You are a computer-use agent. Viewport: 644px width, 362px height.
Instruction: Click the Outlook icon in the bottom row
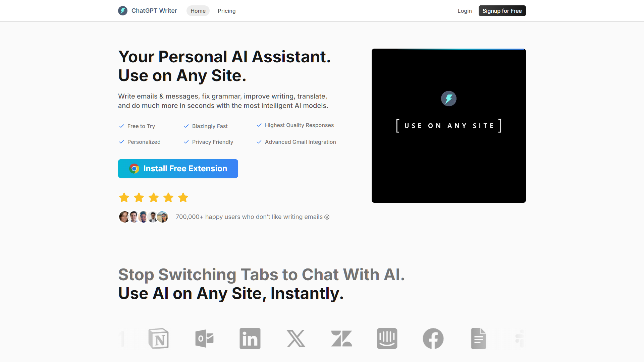[x=204, y=338]
